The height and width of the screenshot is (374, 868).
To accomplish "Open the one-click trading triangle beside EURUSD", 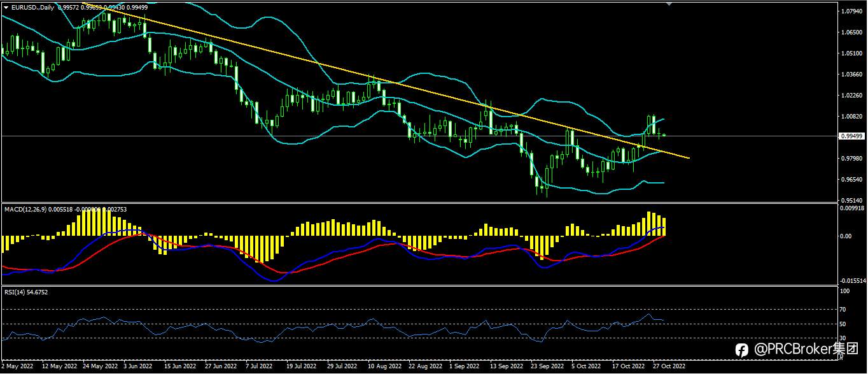I will click(6, 6).
